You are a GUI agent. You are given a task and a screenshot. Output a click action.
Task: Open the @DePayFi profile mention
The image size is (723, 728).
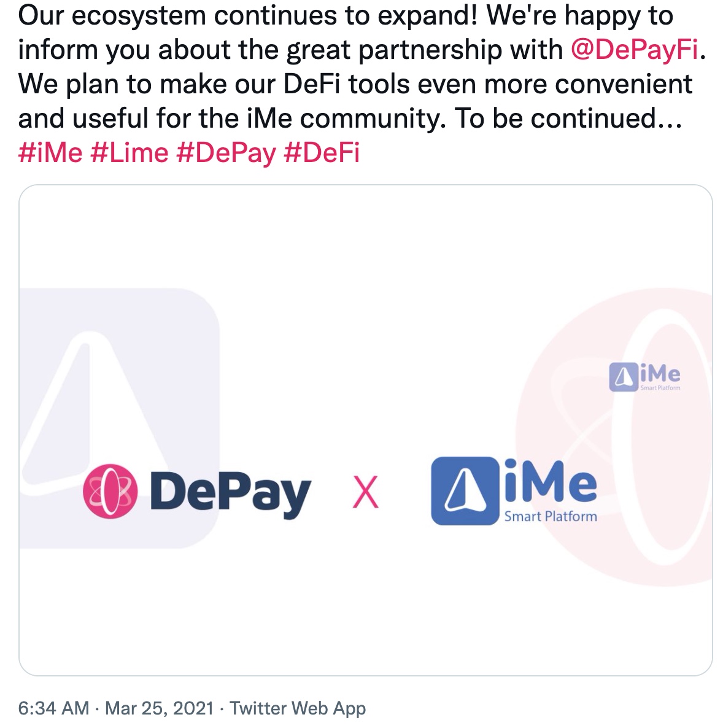634,50
